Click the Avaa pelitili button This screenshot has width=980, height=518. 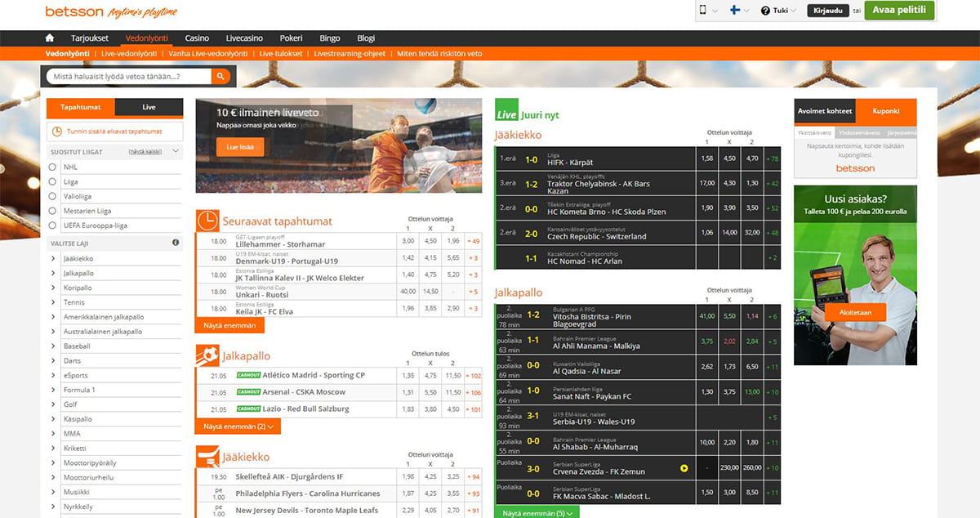[899, 11]
